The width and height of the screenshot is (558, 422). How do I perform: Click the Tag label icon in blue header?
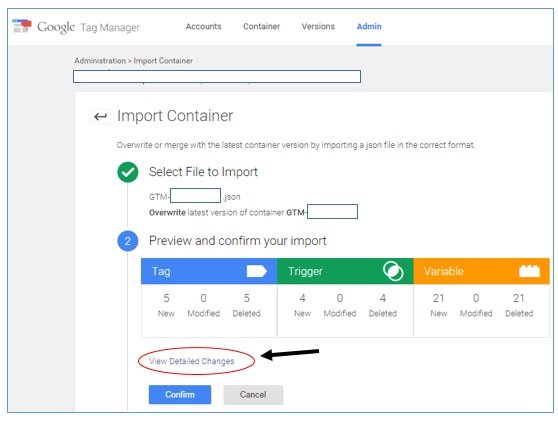tap(257, 271)
